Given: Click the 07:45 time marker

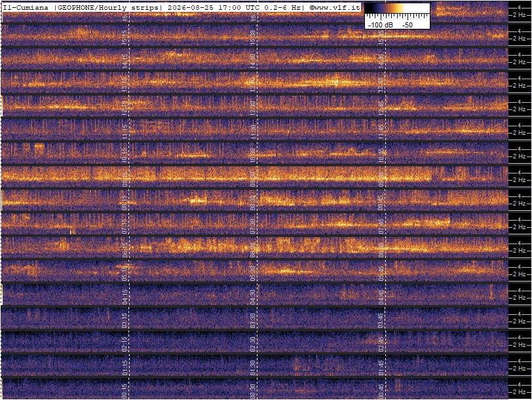Looking at the screenshot, I should tap(381, 226).
